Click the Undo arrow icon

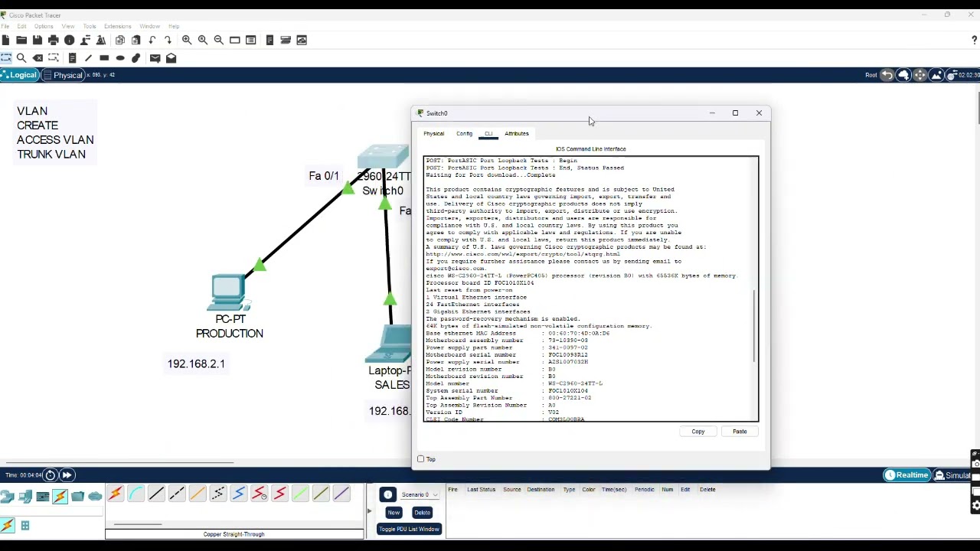tap(152, 40)
